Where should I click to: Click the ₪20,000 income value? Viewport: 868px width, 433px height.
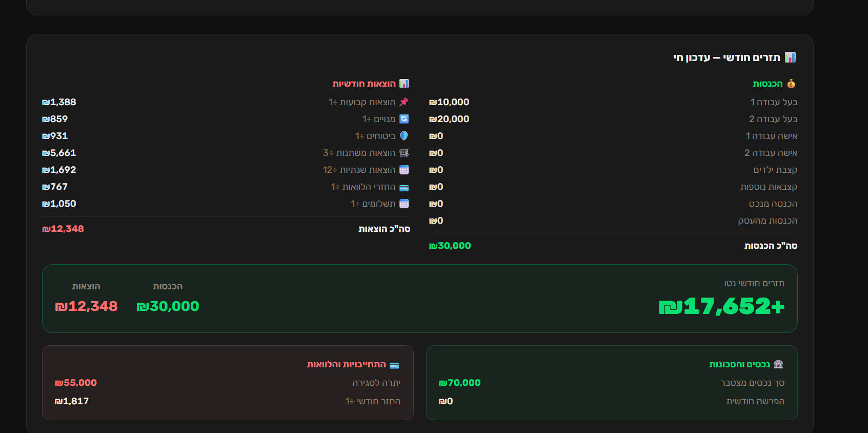point(449,119)
